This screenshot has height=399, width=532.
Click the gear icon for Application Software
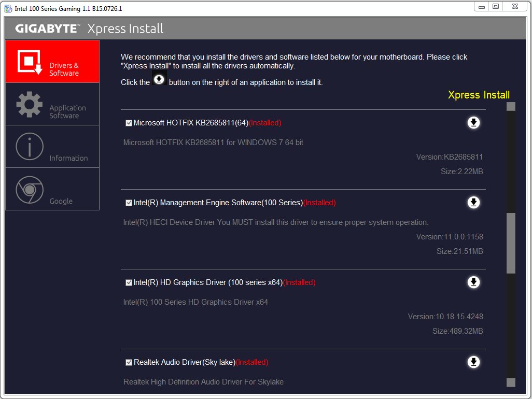(30, 104)
